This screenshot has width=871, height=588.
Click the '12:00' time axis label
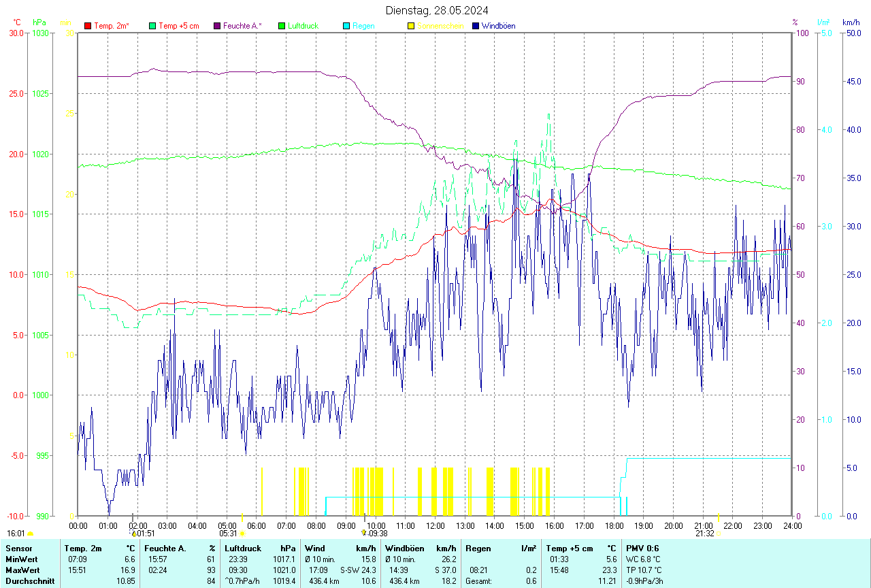[435, 525]
